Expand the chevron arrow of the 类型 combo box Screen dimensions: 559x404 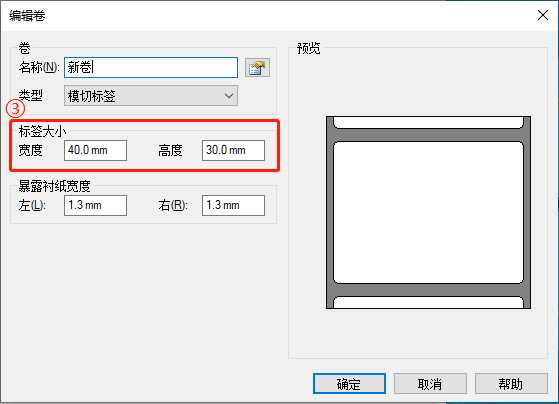229,96
